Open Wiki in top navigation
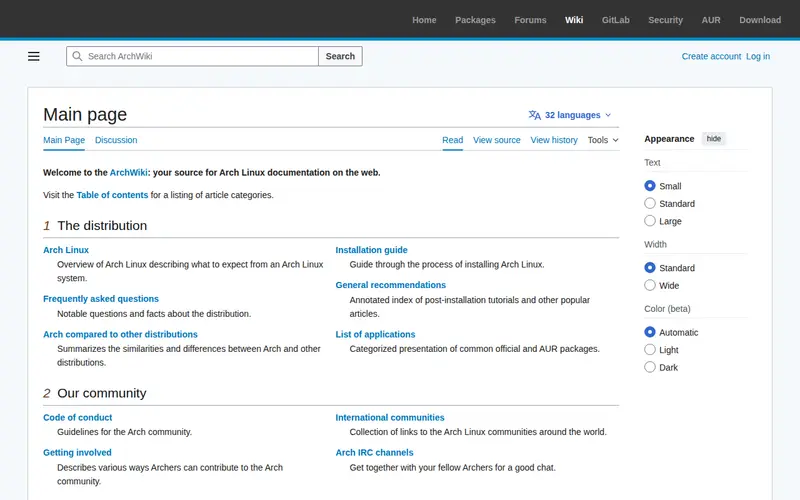 (574, 20)
